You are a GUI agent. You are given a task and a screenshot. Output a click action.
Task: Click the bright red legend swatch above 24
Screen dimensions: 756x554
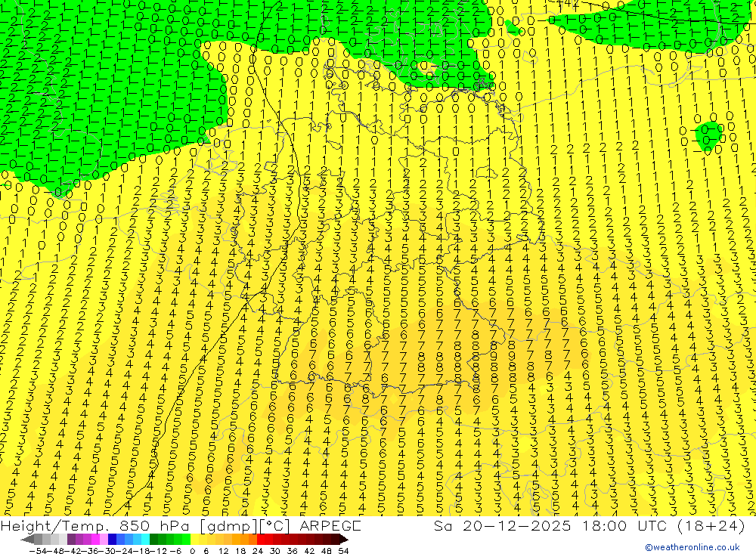[x=261, y=539]
